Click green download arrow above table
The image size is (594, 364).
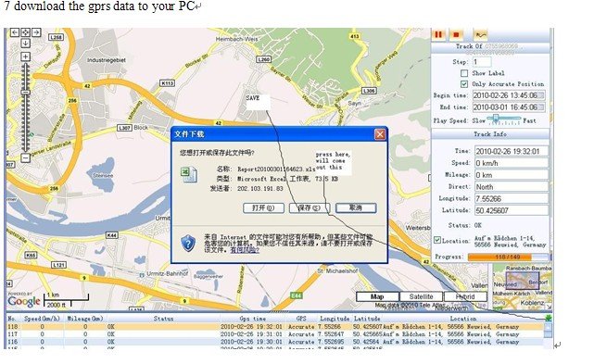click(549, 318)
